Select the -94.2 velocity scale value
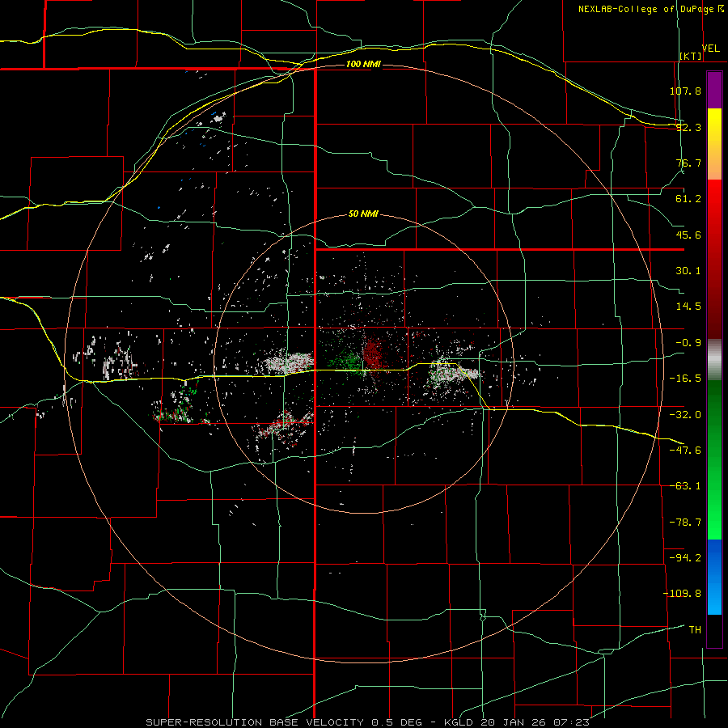 (x=685, y=558)
